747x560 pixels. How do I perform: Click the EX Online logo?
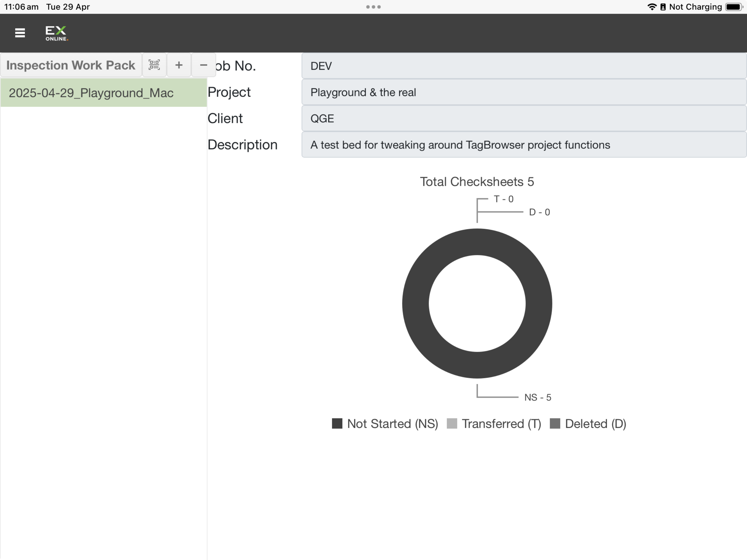[57, 33]
